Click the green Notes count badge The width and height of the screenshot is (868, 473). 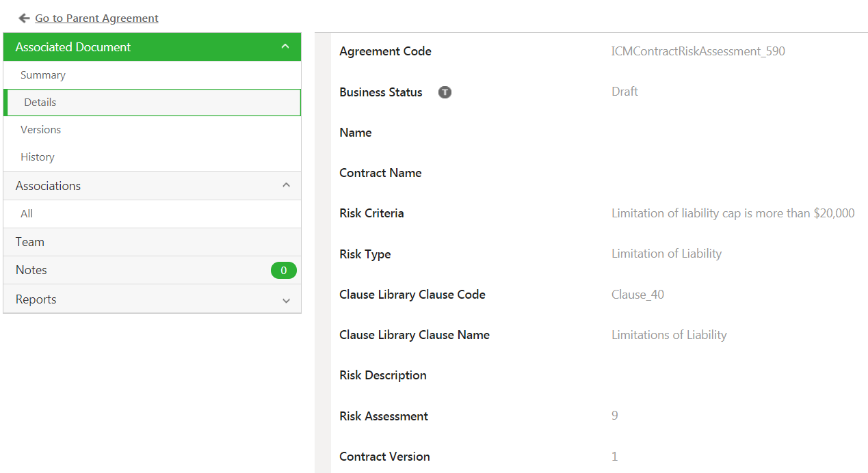(284, 271)
